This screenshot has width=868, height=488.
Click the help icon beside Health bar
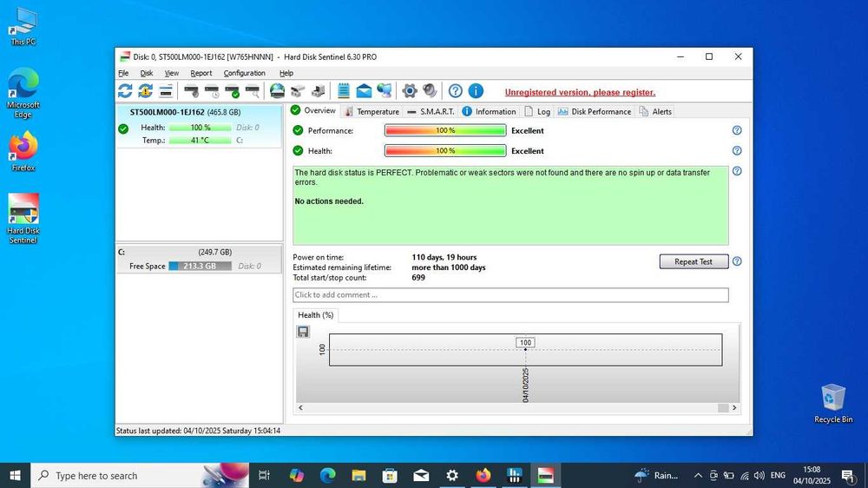click(737, 151)
